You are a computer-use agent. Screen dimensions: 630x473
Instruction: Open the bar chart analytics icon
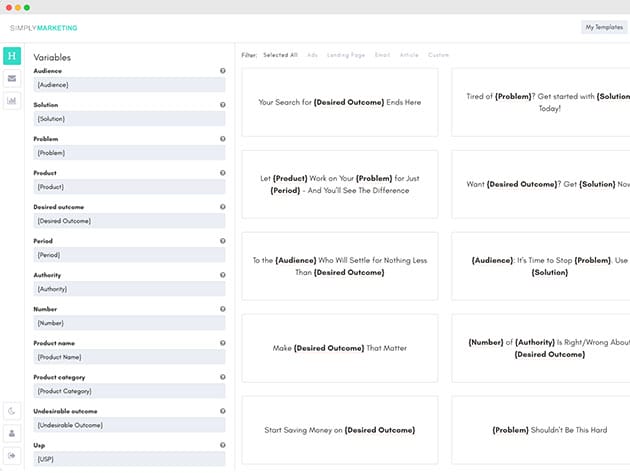pos(12,100)
